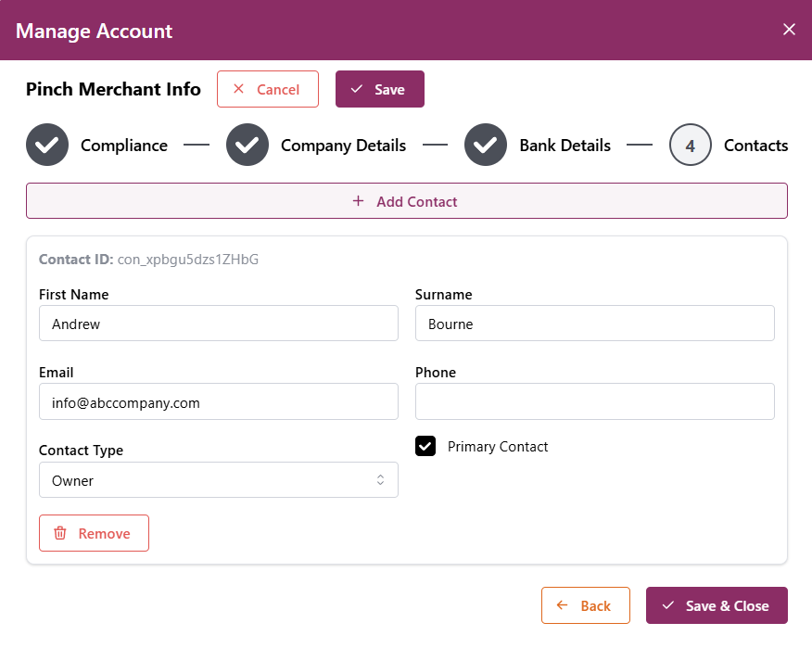
Task: Click the Surname field containing Bourne
Action: pos(594,324)
